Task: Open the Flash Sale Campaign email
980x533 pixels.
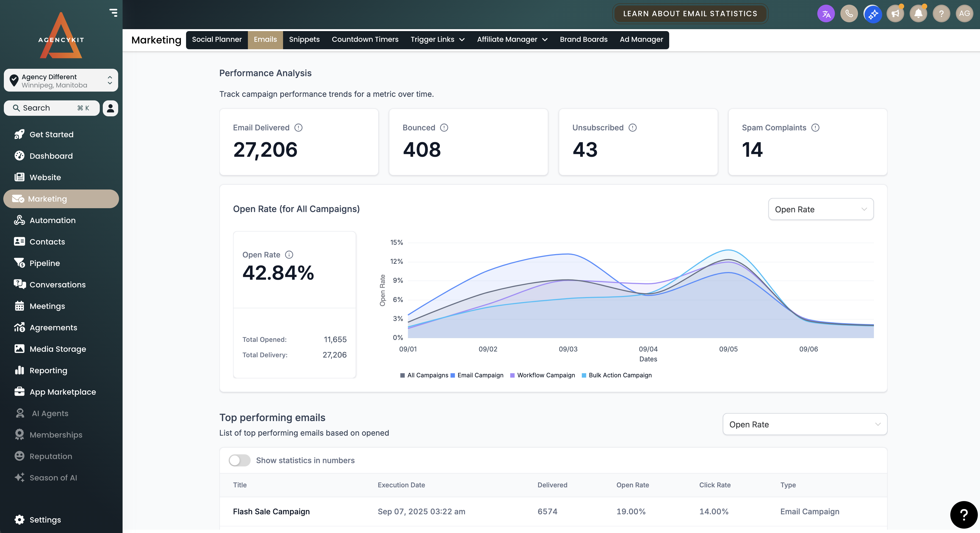Action: (x=271, y=511)
